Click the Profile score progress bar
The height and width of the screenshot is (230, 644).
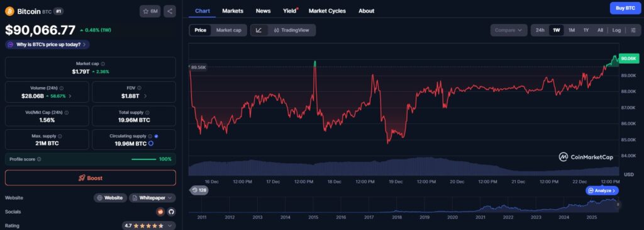144,159
